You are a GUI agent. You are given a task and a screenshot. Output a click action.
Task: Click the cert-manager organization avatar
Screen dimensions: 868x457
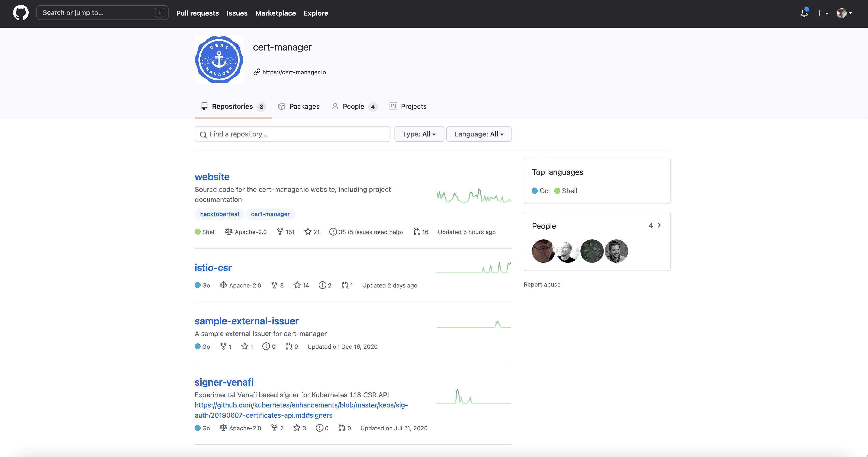(219, 60)
